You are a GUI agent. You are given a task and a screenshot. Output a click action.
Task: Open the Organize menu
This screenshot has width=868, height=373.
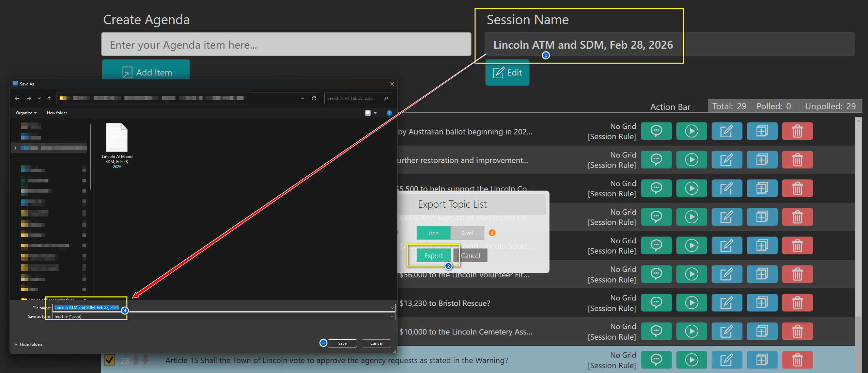point(26,113)
